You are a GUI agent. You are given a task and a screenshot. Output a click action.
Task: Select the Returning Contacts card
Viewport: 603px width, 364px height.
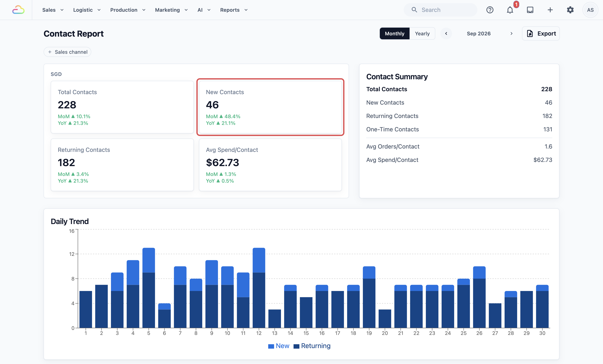[x=122, y=165]
